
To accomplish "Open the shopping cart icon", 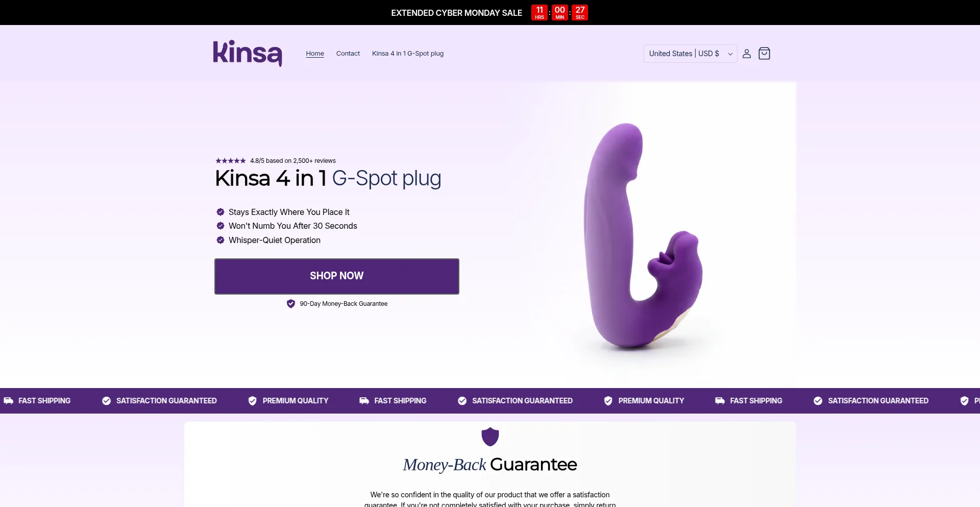I will pyautogui.click(x=764, y=54).
